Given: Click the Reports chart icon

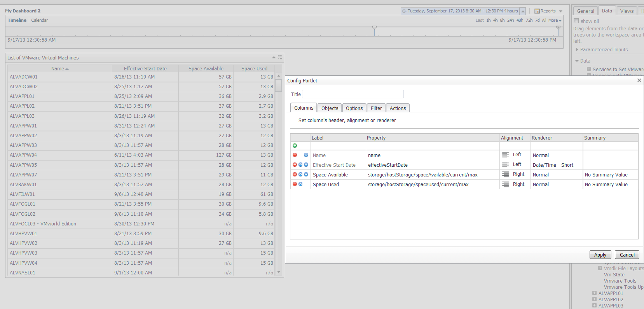Looking at the screenshot, I should (537, 11).
